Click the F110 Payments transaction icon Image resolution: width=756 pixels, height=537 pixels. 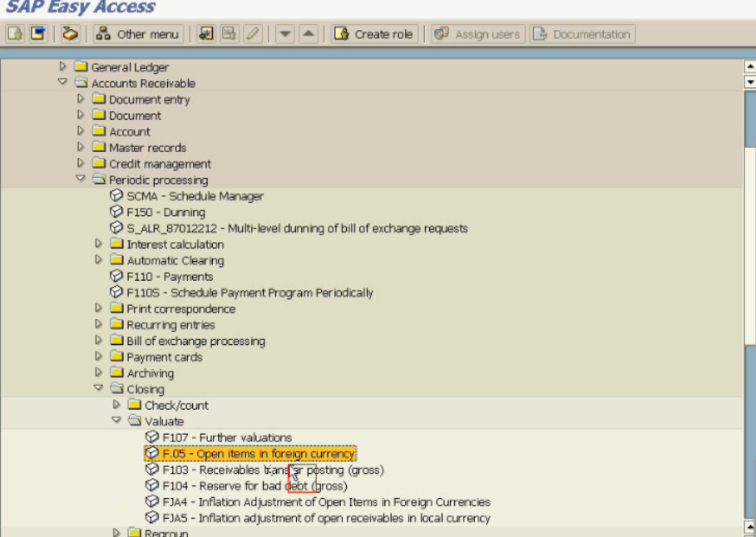pyautogui.click(x=116, y=276)
